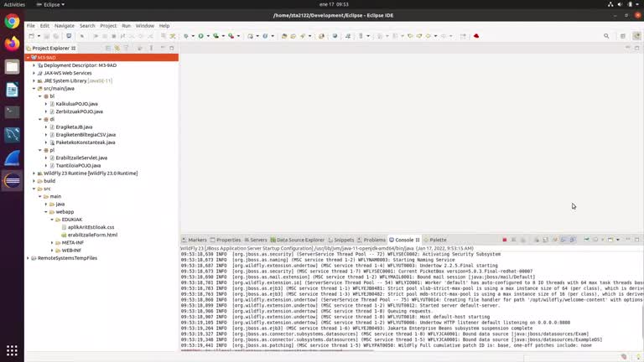
Task: Collapse the EDUKIAK folder
Action: pos(52,220)
